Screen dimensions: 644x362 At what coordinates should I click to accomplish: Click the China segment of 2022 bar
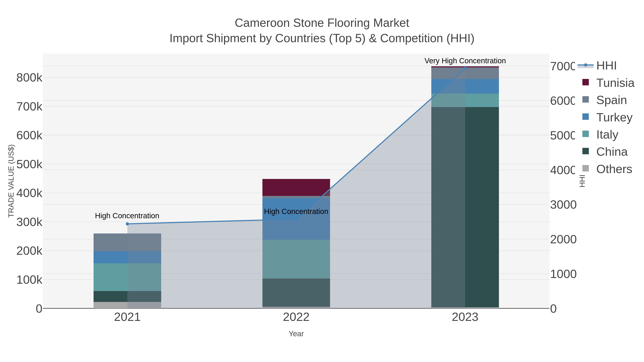click(296, 292)
